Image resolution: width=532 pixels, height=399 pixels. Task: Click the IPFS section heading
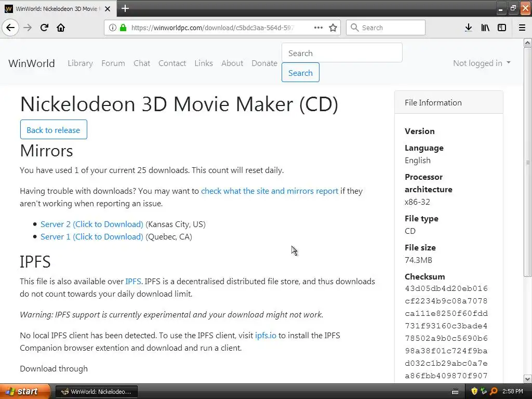35,262
